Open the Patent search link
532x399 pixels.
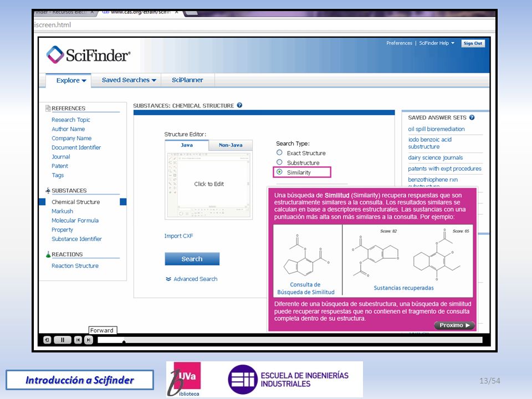click(60, 166)
